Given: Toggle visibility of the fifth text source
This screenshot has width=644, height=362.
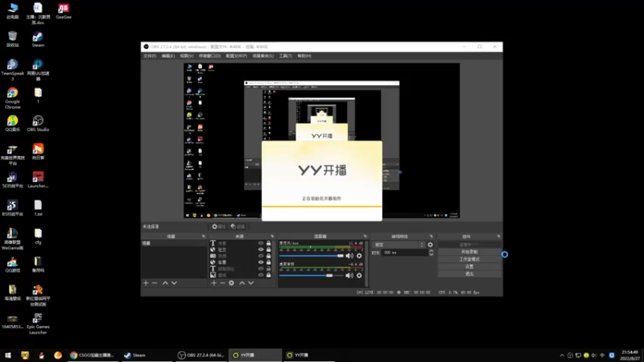Looking at the screenshot, I should coord(261,269).
